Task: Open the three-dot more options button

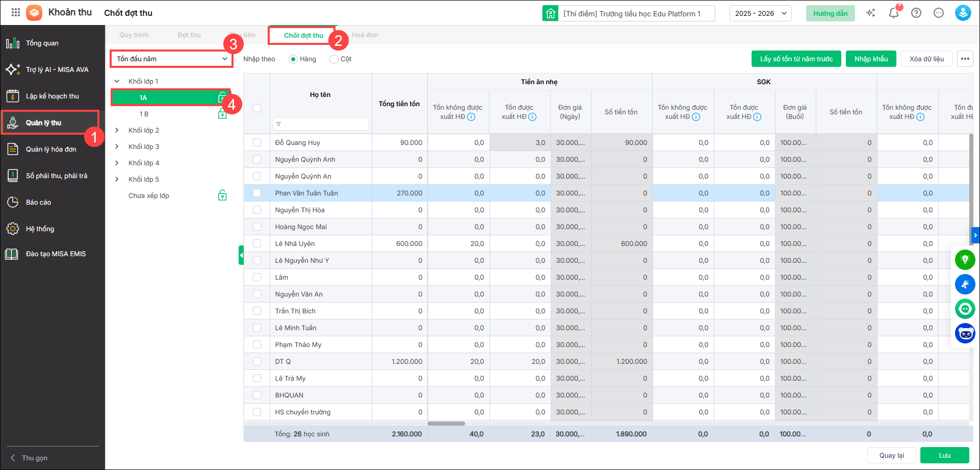Action: [965, 59]
